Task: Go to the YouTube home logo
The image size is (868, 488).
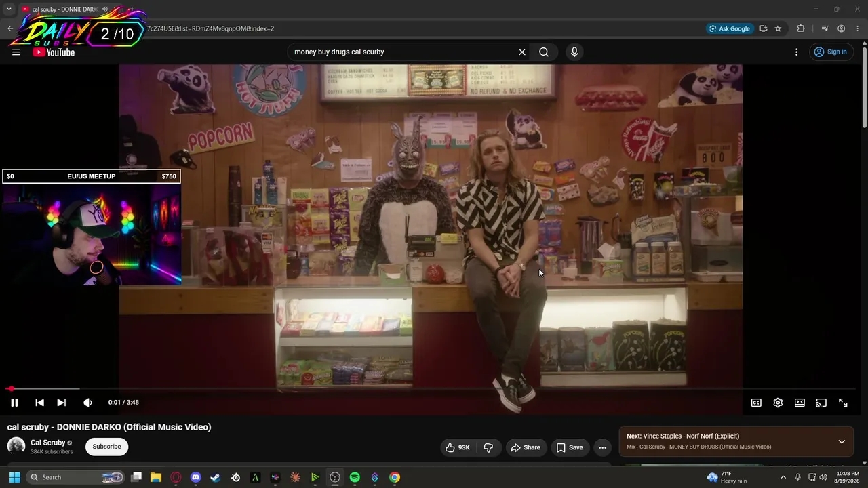Action: tap(54, 52)
